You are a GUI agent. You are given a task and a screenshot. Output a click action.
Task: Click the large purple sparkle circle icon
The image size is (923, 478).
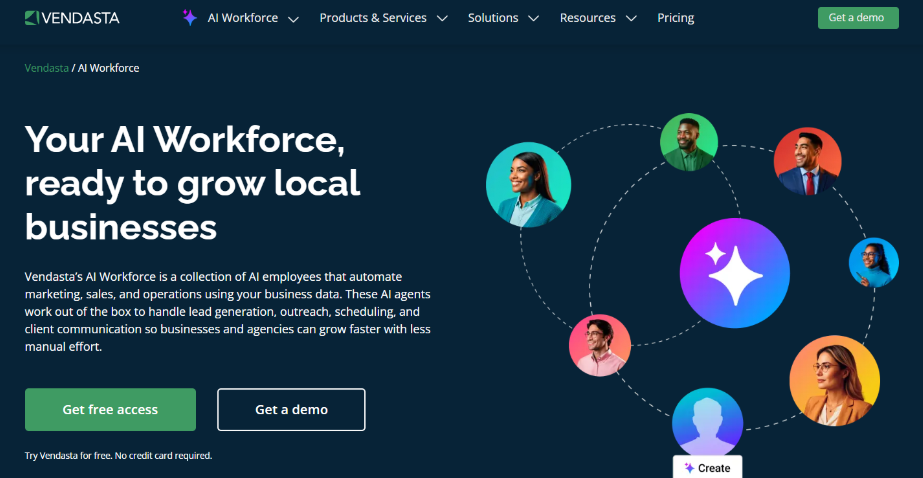[734, 268]
